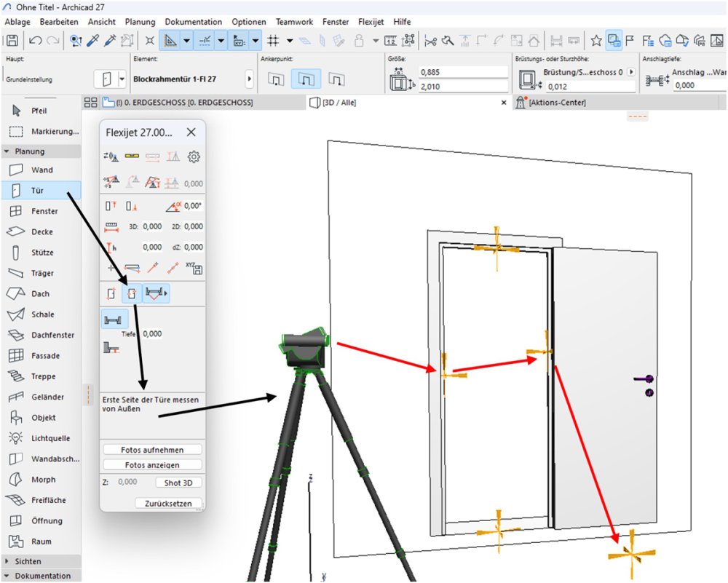
Task: Open the Ablage menu
Action: (17, 22)
